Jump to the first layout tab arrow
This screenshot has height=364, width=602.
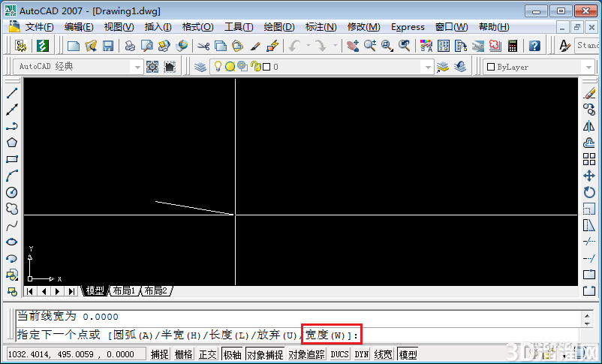coord(29,291)
